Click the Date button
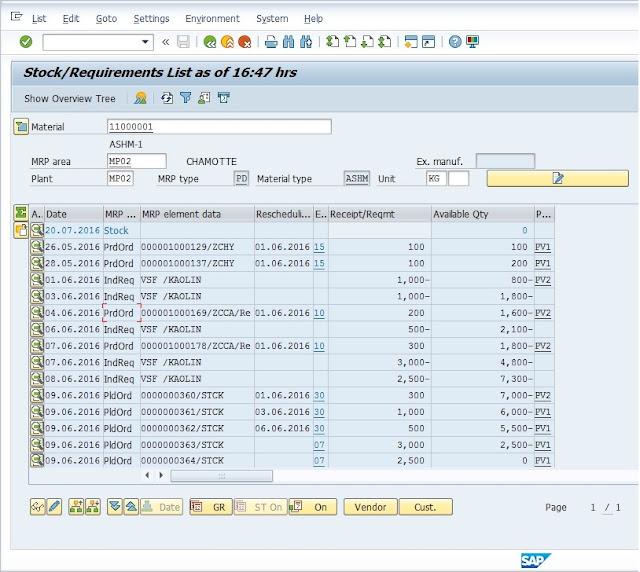 162,507
